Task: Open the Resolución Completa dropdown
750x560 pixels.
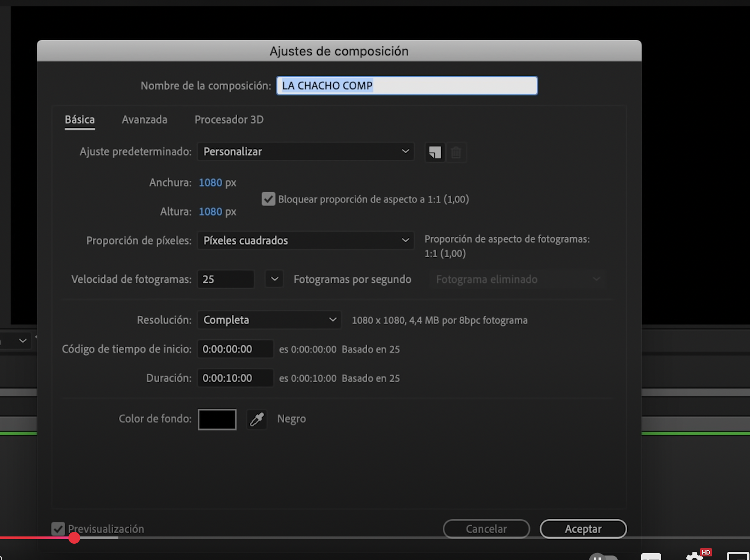Action: pos(269,320)
